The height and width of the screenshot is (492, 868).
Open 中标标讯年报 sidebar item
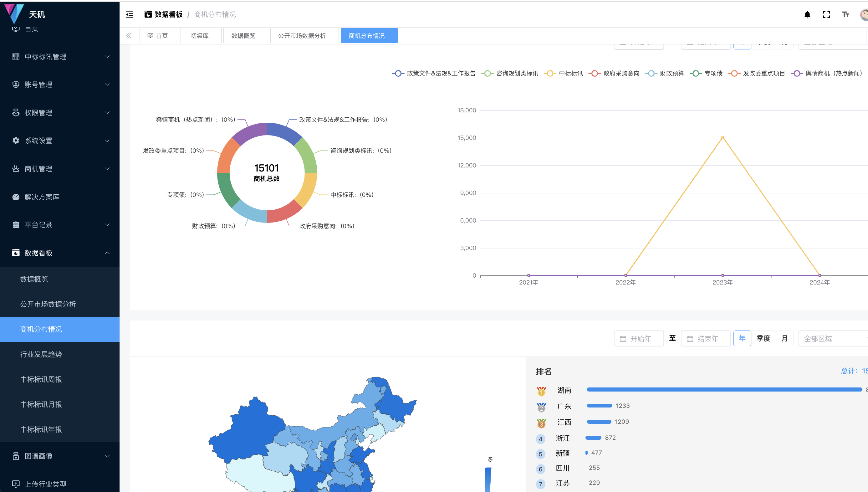[60, 429]
